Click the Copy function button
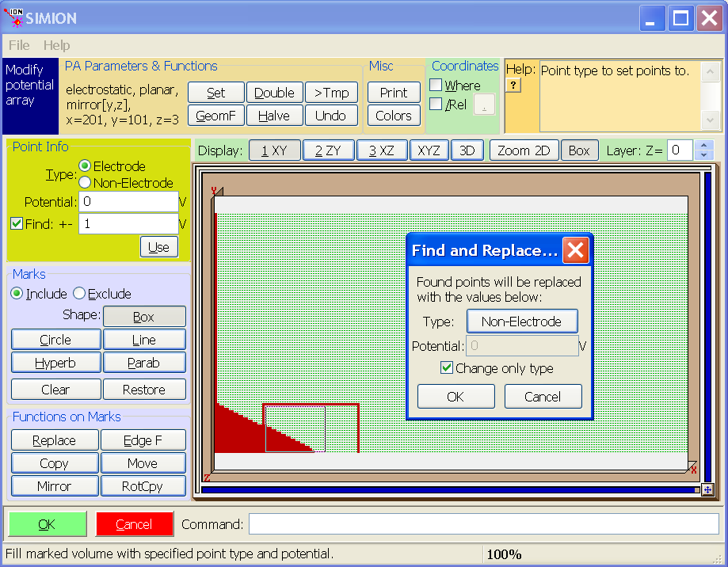The height and width of the screenshot is (567, 728). point(55,462)
